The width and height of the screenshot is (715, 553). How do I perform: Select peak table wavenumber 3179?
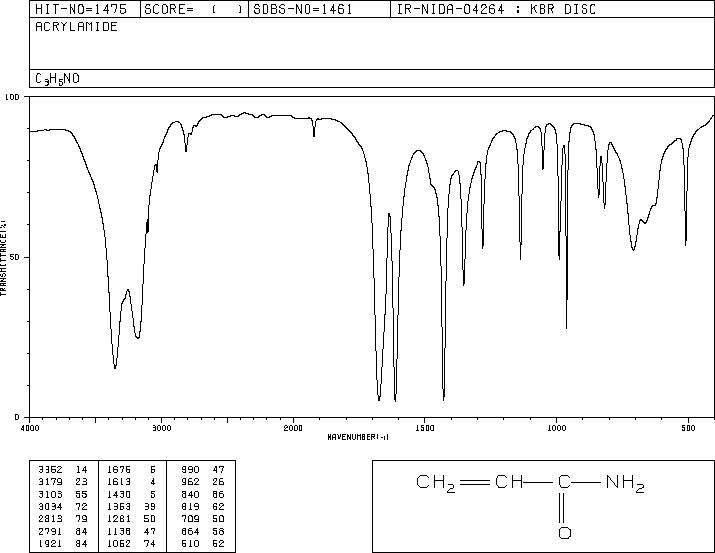(x=50, y=482)
